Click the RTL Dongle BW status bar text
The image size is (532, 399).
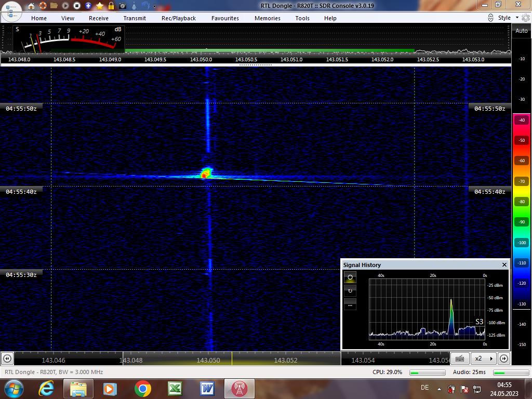(54, 372)
